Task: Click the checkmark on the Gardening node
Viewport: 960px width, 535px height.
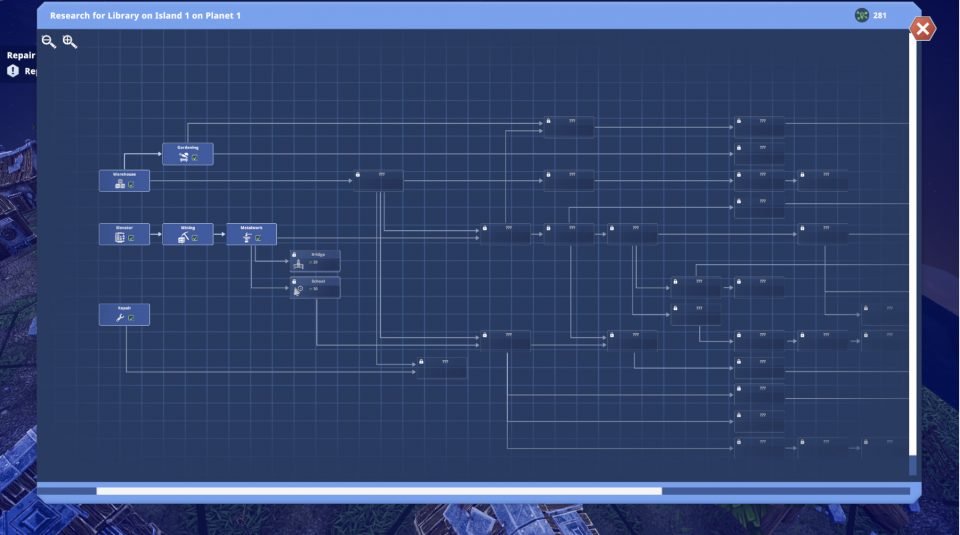Action: pos(195,158)
